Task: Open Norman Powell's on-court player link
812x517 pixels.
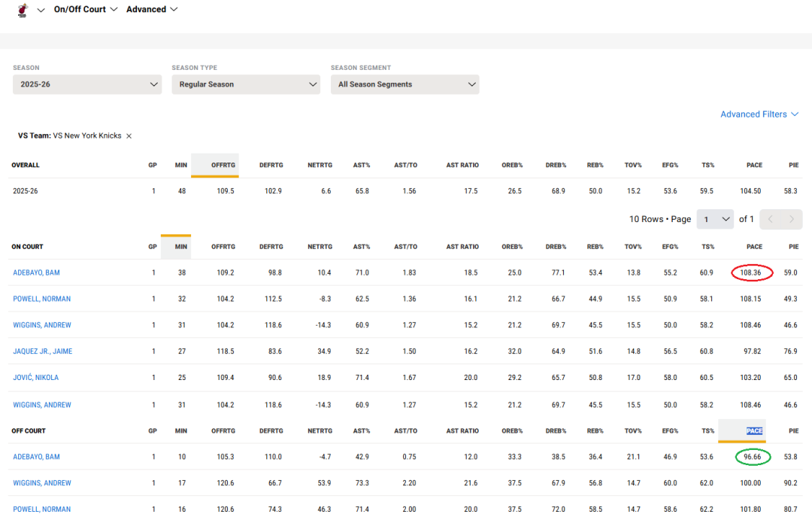Action: coord(41,299)
